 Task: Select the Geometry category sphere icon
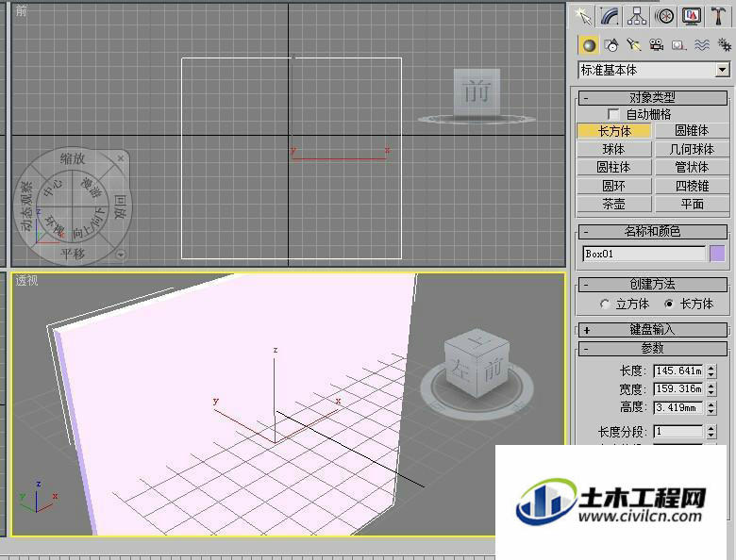(589, 45)
